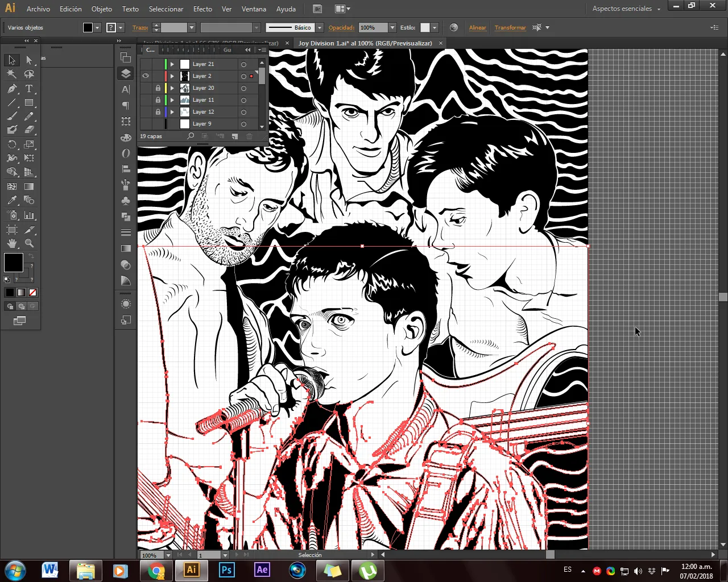Image resolution: width=728 pixels, height=582 pixels.
Task: Expand Layer 21 disclosure triangle
Action: coord(172,64)
